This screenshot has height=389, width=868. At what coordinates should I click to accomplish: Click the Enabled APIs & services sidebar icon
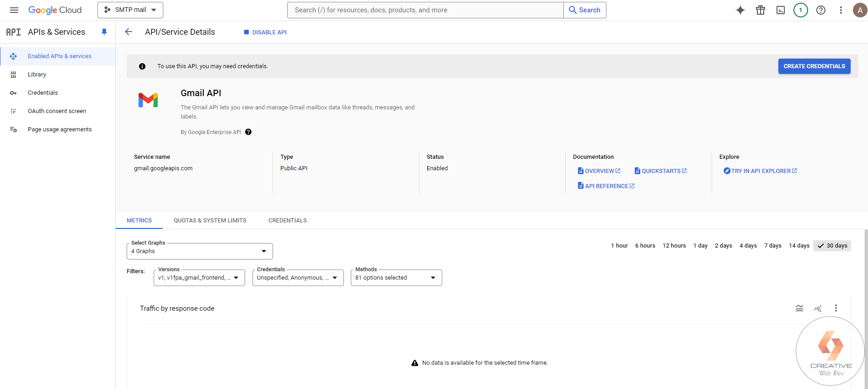coord(13,56)
